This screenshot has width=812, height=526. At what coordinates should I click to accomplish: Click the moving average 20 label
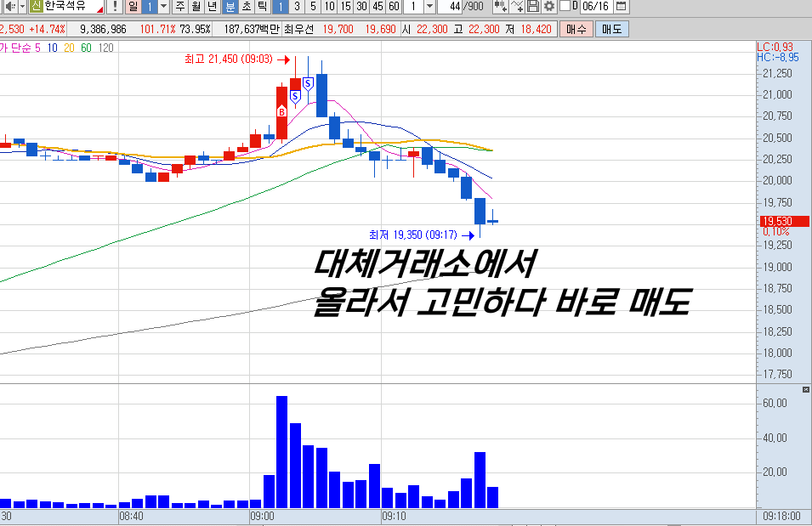click(x=70, y=48)
